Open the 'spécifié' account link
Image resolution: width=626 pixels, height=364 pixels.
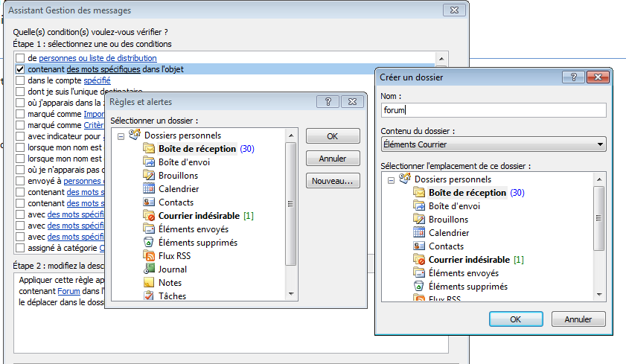pyautogui.click(x=97, y=80)
